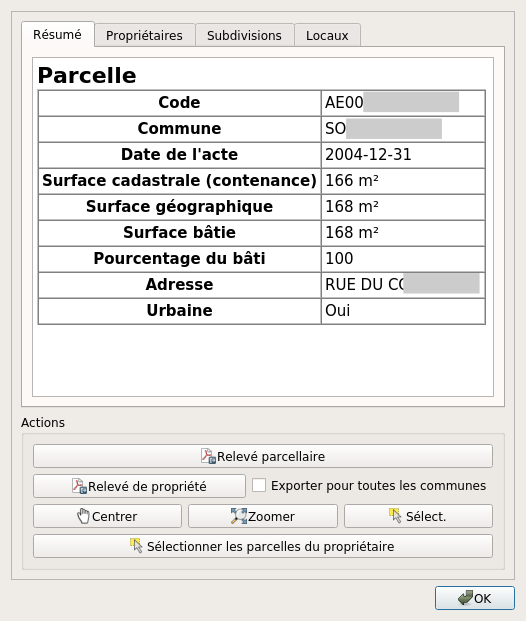Export the Relevé parcellaire
This screenshot has height=621, width=526.
(x=263, y=456)
